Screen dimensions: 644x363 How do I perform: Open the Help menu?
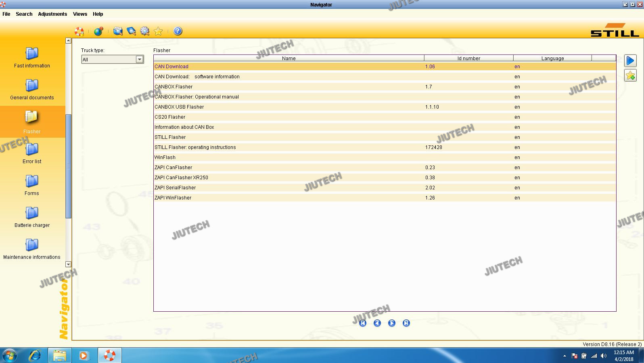point(98,14)
